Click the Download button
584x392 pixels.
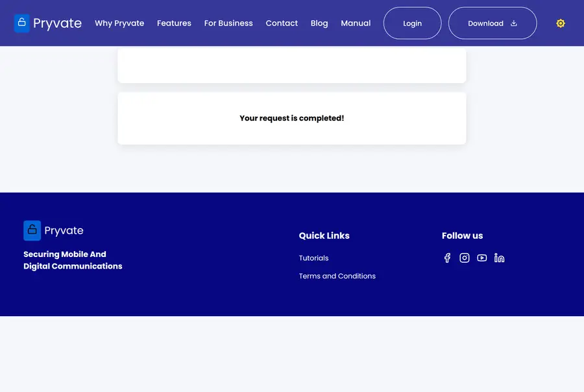(x=493, y=23)
